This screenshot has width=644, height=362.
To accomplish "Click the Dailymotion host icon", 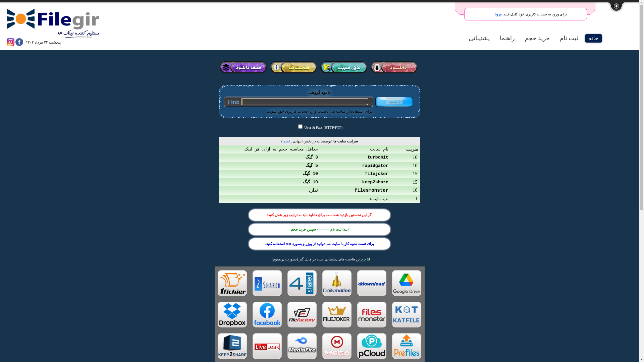I will point(337,283).
